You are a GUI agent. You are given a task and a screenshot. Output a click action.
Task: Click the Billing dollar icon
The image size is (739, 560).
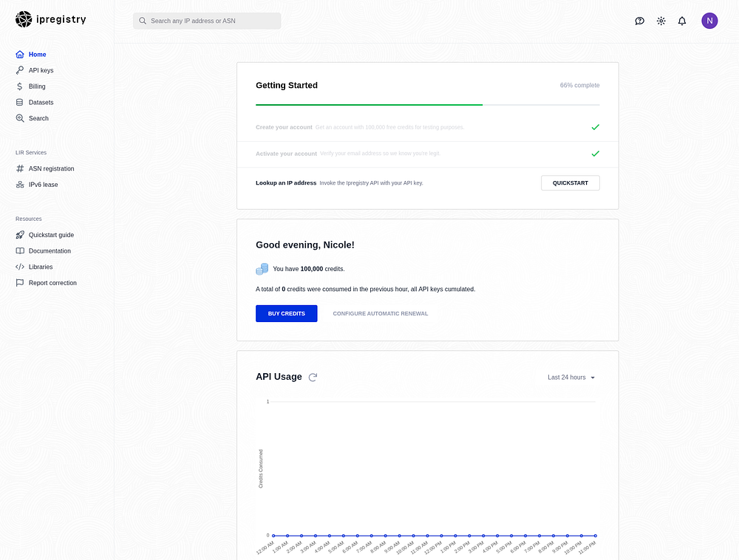pyautogui.click(x=20, y=86)
